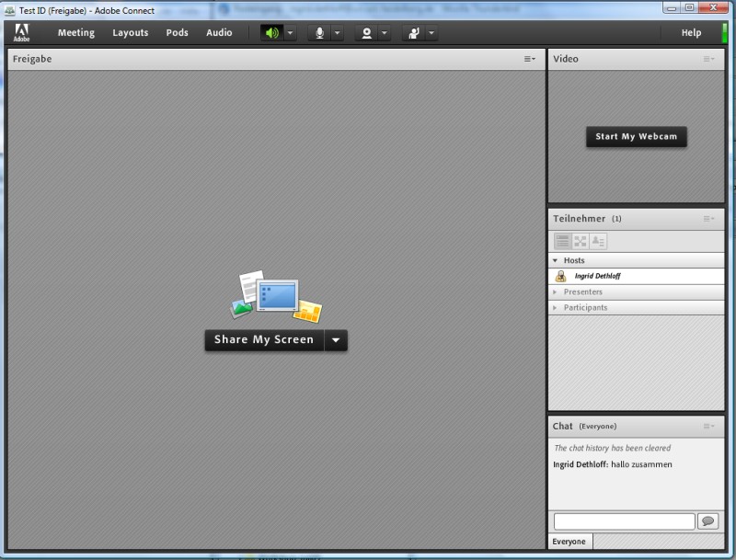This screenshot has height=560, width=736.
Task: Click the chat message input field
Action: point(625,521)
